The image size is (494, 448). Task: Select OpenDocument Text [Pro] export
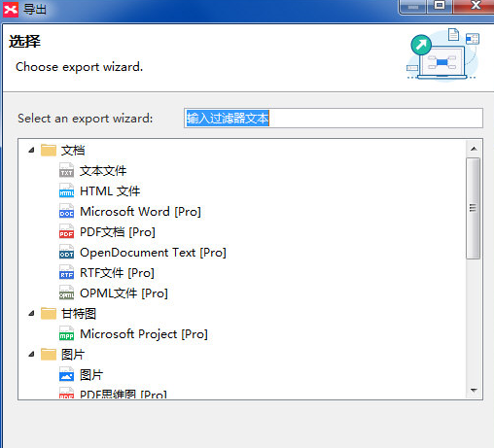click(153, 253)
